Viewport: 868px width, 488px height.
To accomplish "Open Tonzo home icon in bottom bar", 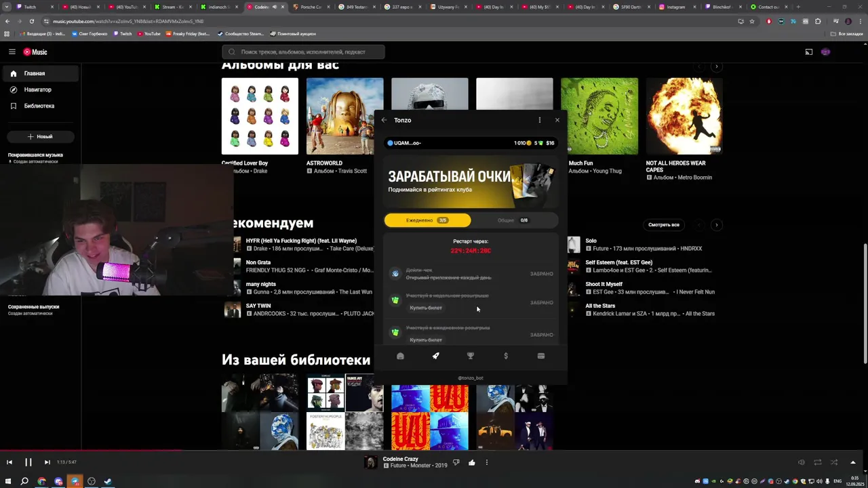I will tap(400, 356).
